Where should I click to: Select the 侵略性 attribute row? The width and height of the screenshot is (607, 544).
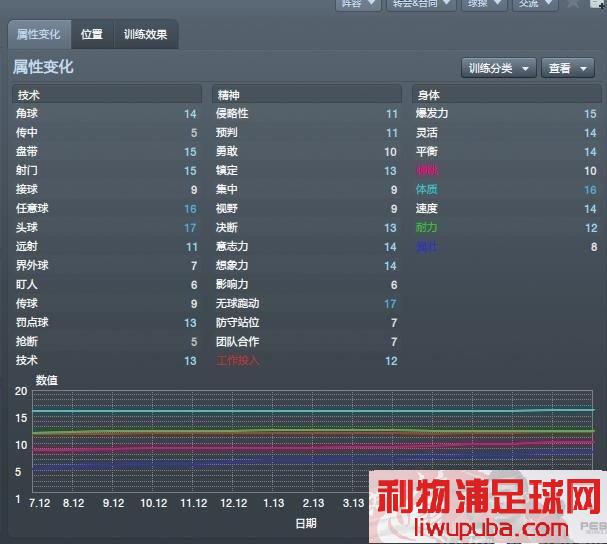pos(307,113)
